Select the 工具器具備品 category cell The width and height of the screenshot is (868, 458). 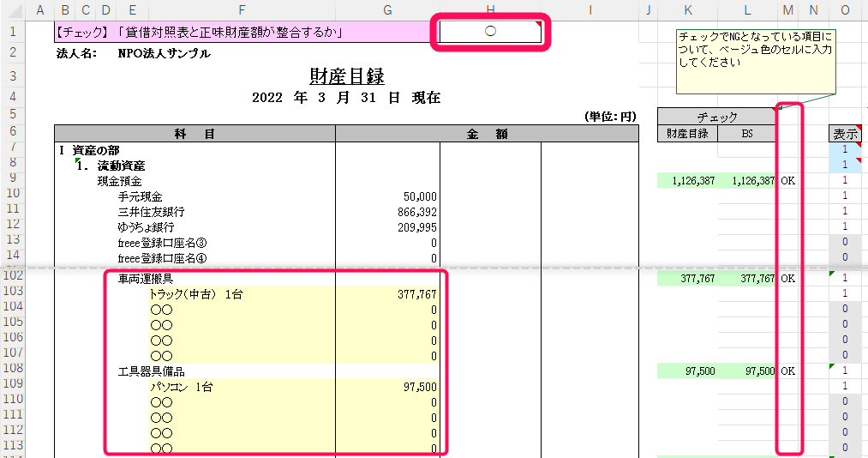(151, 371)
